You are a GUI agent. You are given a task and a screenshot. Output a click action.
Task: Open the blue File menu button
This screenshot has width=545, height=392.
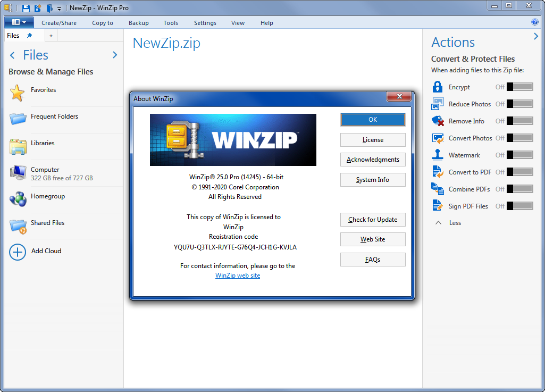pyautogui.click(x=19, y=22)
